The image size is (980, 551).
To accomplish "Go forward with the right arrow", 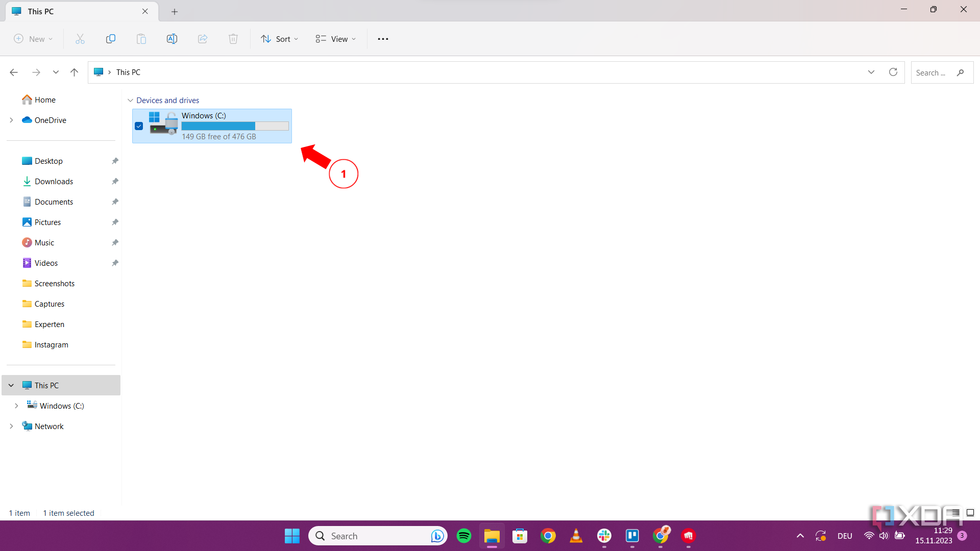I will (x=36, y=72).
